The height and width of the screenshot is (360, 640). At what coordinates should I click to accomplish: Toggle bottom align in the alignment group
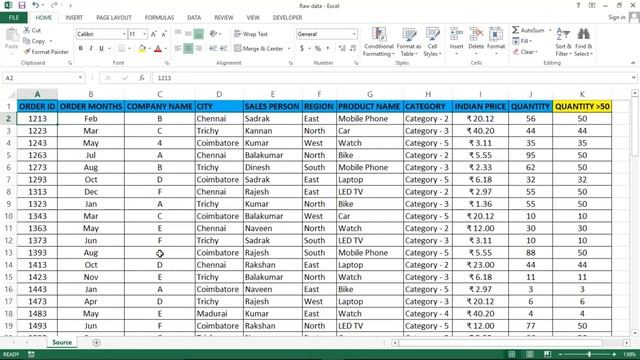198,34
